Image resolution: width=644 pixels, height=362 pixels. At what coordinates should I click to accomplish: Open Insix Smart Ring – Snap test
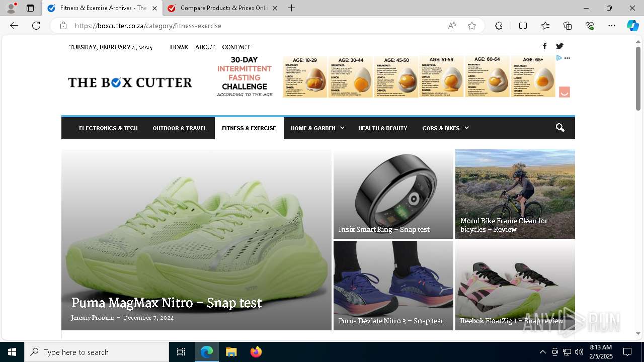tap(384, 229)
